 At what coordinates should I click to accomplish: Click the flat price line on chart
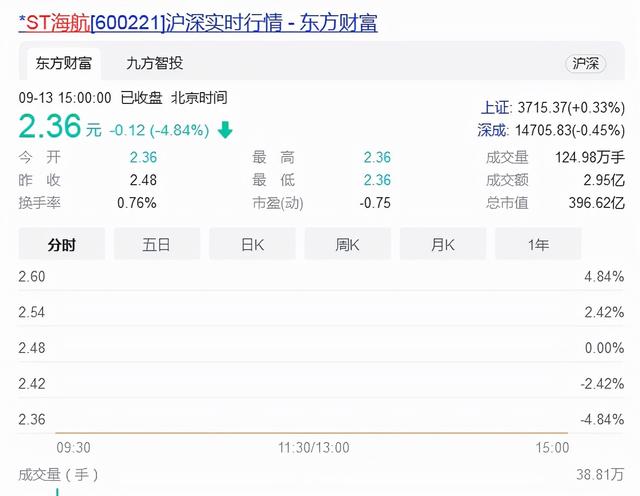point(311,433)
